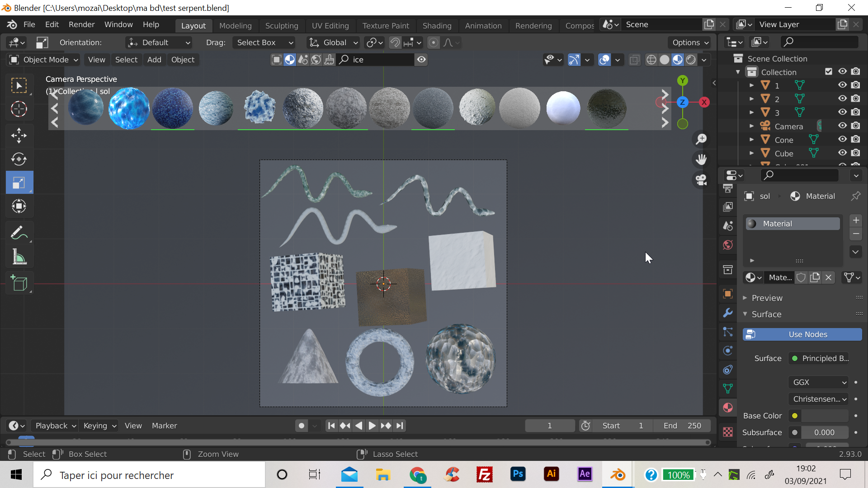Uncheck the Collection exclude checkbox
Image resolution: width=868 pixels, height=488 pixels.
829,71
